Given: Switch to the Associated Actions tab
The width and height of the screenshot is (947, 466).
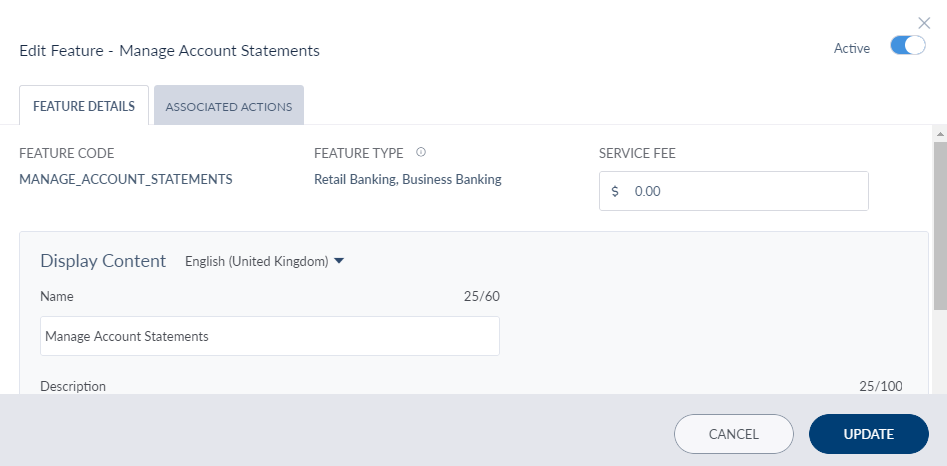Looking at the screenshot, I should pyautogui.click(x=229, y=106).
